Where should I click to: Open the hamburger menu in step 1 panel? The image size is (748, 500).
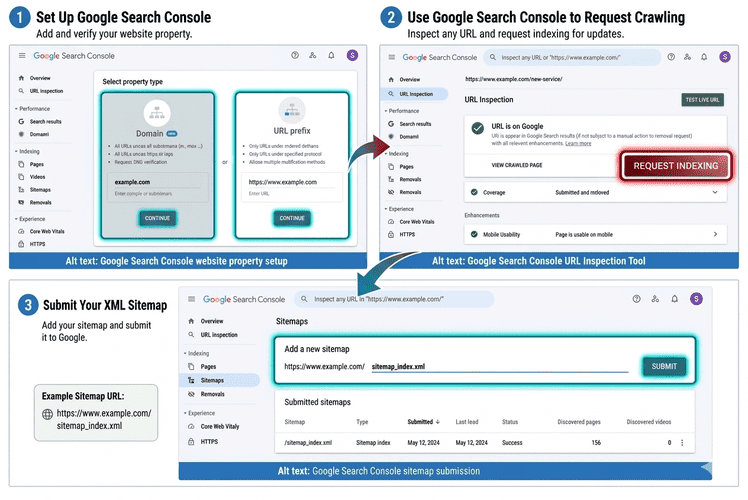22,56
